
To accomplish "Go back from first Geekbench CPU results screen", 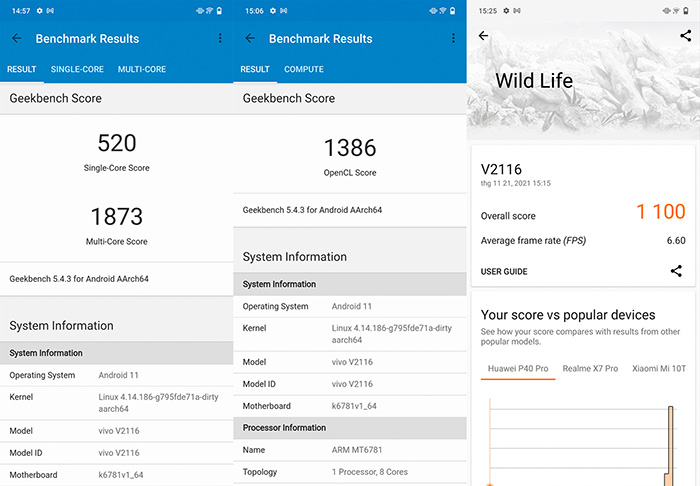I will point(17,38).
